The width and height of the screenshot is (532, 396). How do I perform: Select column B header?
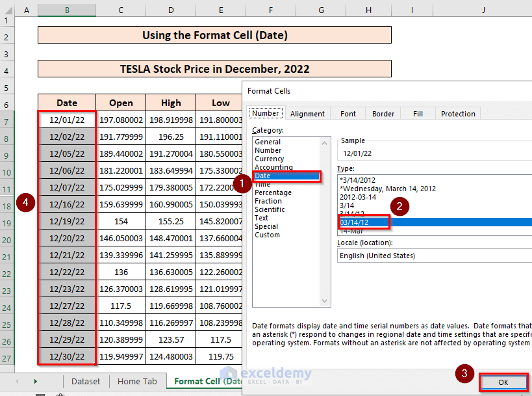(x=67, y=10)
